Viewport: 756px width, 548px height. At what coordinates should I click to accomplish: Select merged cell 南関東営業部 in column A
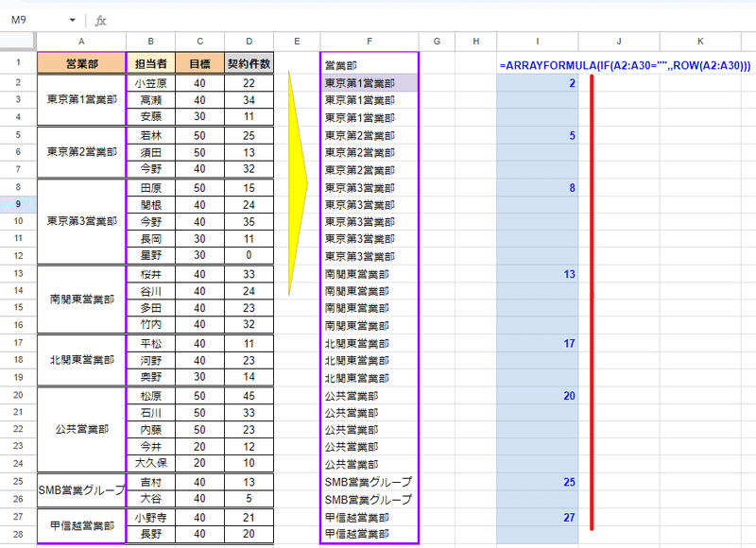[81, 300]
